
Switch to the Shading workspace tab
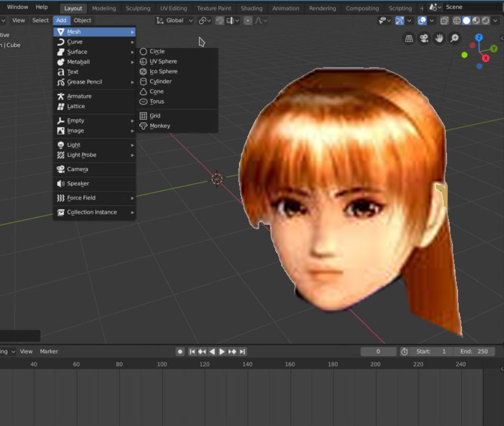[x=252, y=8]
